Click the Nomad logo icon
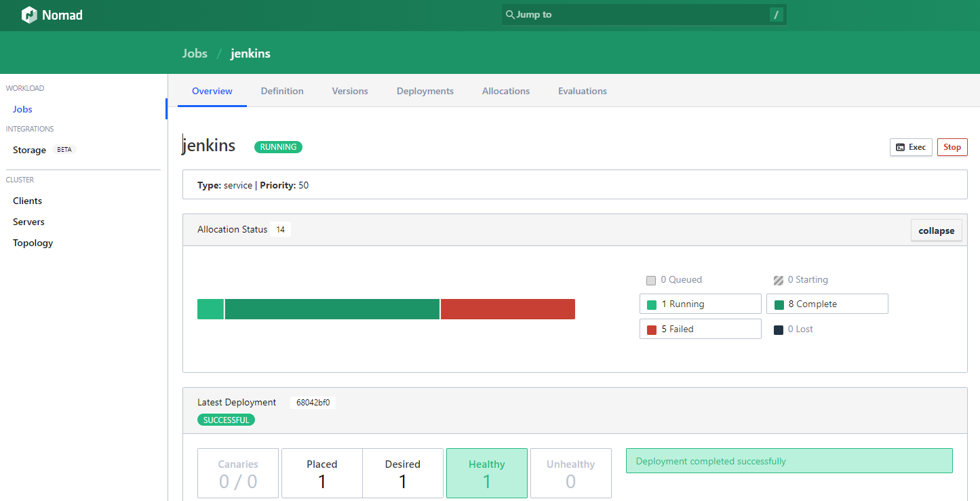Viewport: 980px width, 501px height. (x=28, y=15)
